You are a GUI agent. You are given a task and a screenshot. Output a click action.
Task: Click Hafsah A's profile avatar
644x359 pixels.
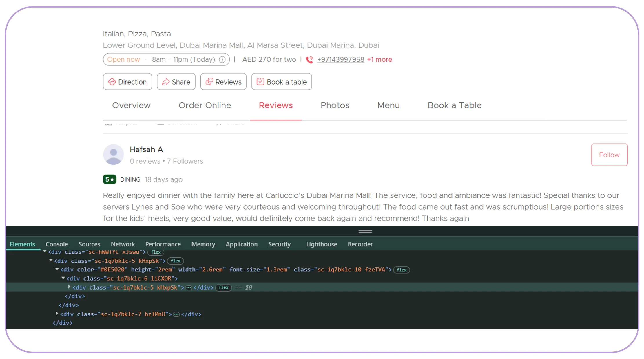114,155
